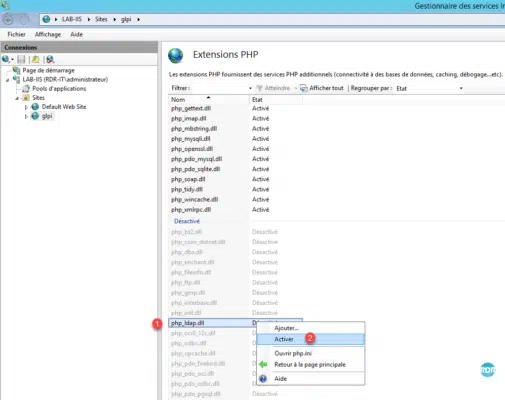Open the Fichier menu
Viewport: 505px width, 400px height.
(16, 34)
